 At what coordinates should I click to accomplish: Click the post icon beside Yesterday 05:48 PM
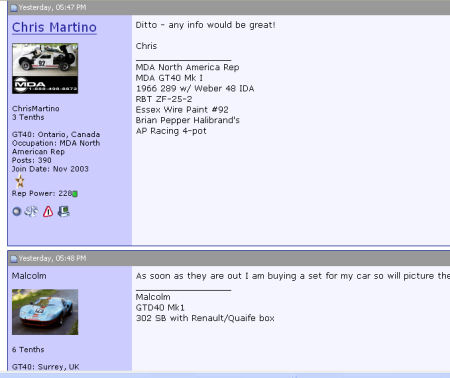[14, 259]
